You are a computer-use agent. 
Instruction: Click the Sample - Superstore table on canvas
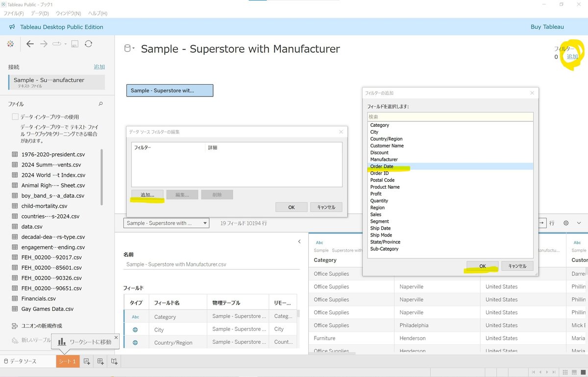(x=170, y=91)
